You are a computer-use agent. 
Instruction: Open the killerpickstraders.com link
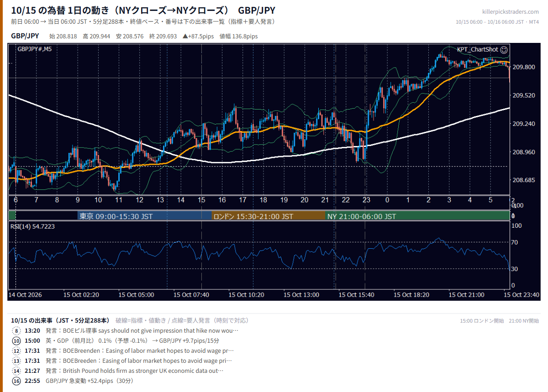511,12
